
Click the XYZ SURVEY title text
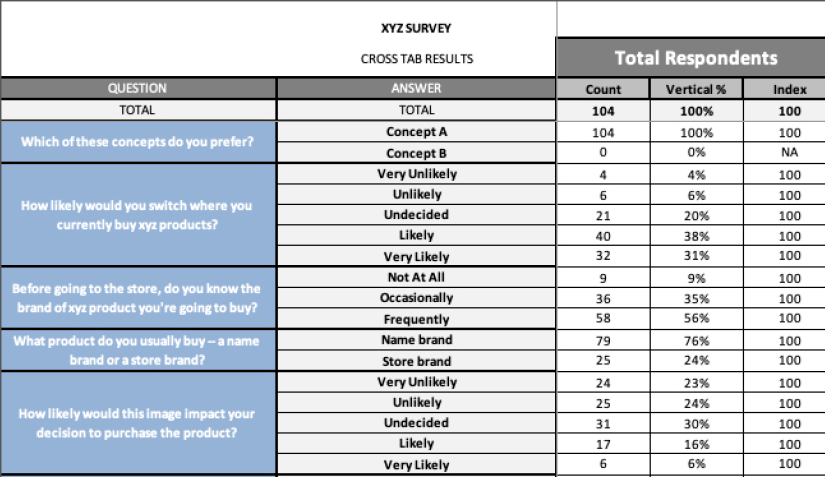[x=416, y=28]
